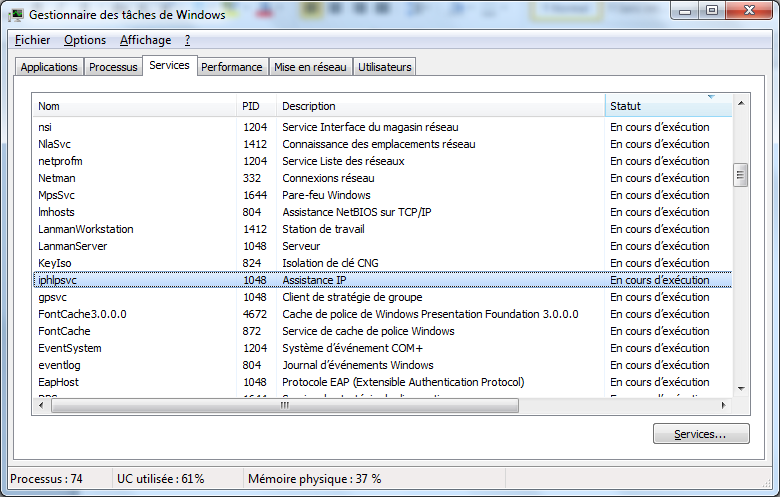Open the Fichier menu
The height and width of the screenshot is (497, 780).
point(32,40)
